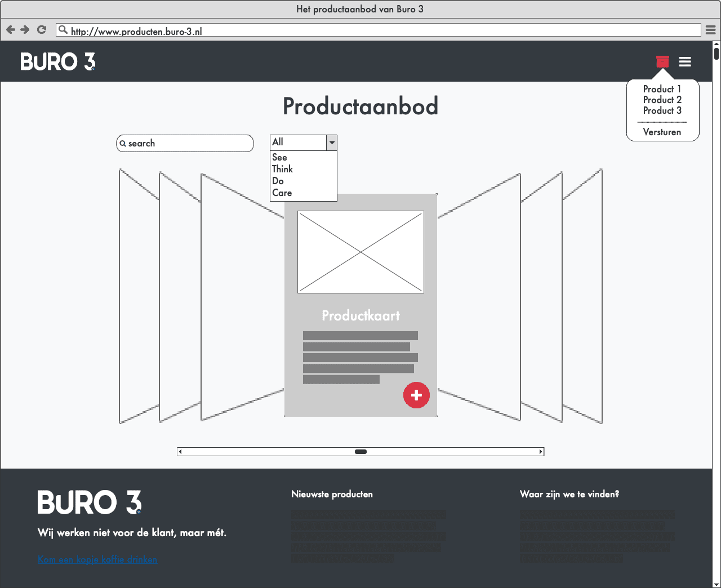The height and width of the screenshot is (588, 721).
Task: Click the red product box icon
Action: coord(662,61)
